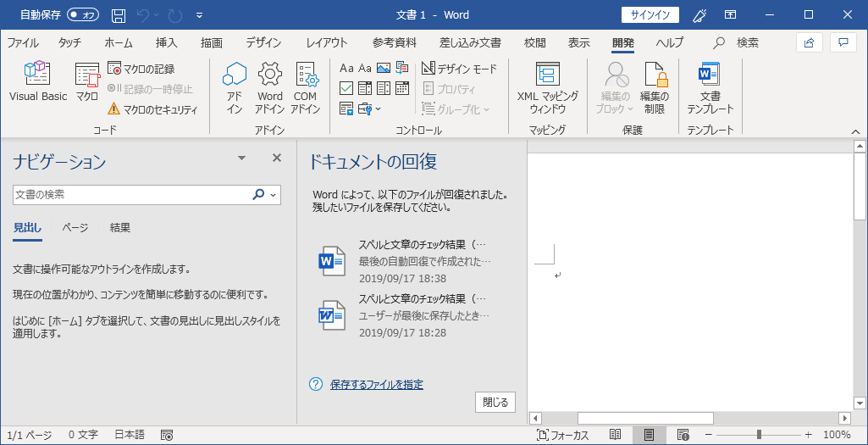
Task: Click macro recording indicator in status bar
Action: 167,435
